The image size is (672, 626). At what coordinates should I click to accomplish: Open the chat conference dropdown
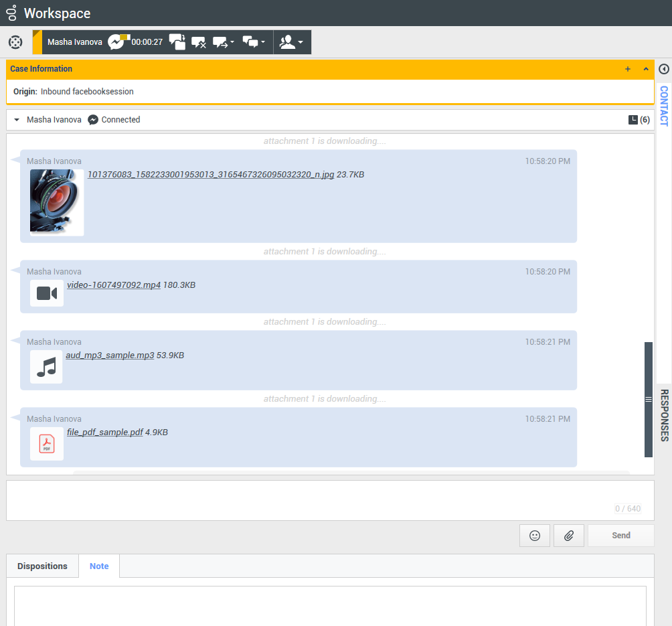[254, 42]
